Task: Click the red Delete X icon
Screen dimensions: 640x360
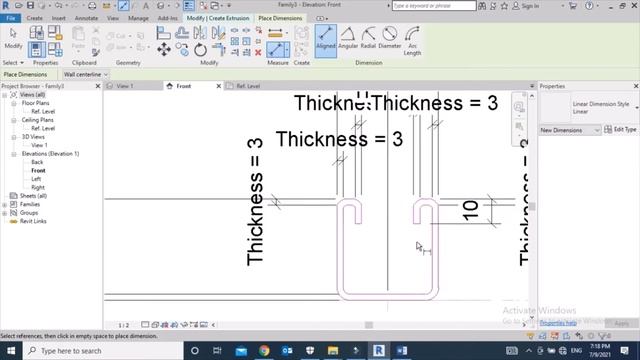Action: click(x=258, y=52)
